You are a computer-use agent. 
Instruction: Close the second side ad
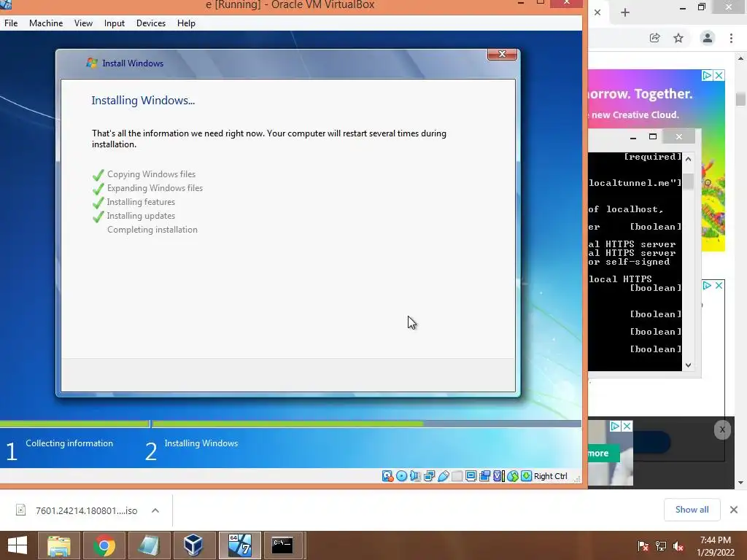coord(719,285)
